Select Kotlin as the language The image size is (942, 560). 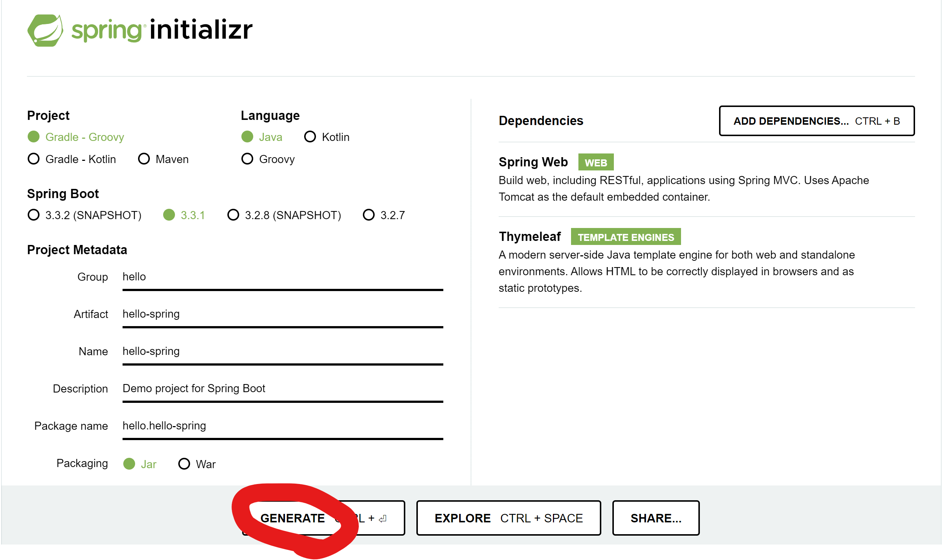pyautogui.click(x=327, y=137)
